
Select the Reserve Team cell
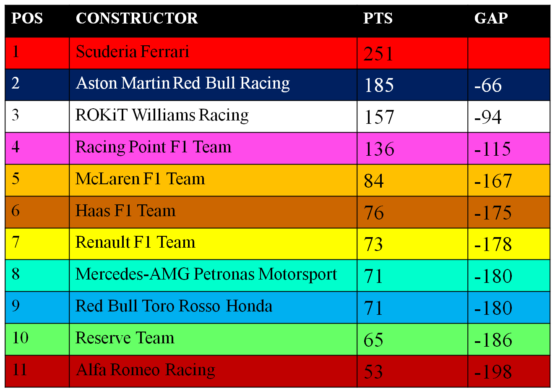(x=213, y=340)
